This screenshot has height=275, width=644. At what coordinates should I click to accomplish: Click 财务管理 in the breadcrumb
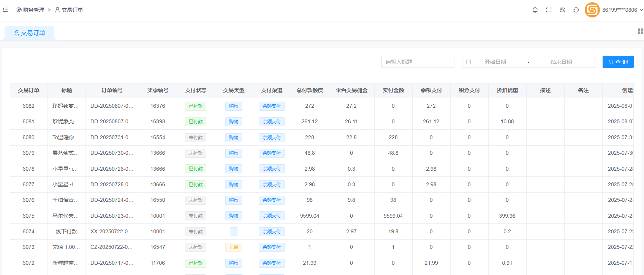(31, 10)
